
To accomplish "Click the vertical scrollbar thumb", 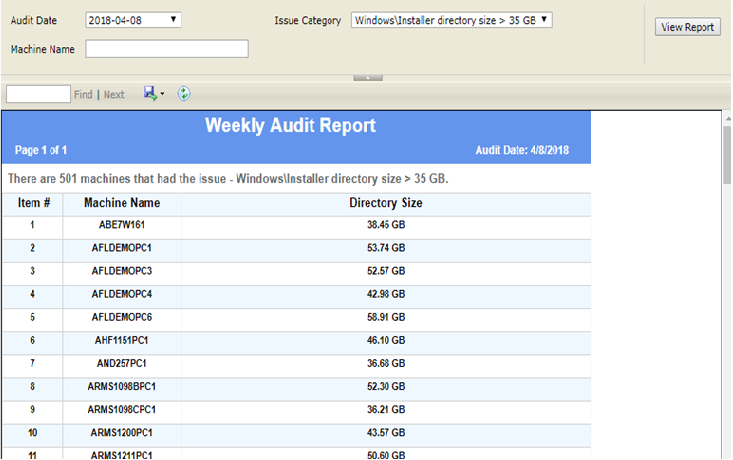I will 727,155.
